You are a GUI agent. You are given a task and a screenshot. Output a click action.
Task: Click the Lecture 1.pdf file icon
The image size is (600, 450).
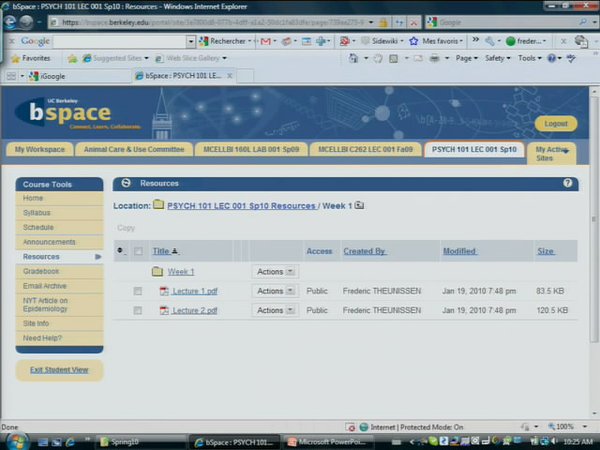tap(164, 291)
